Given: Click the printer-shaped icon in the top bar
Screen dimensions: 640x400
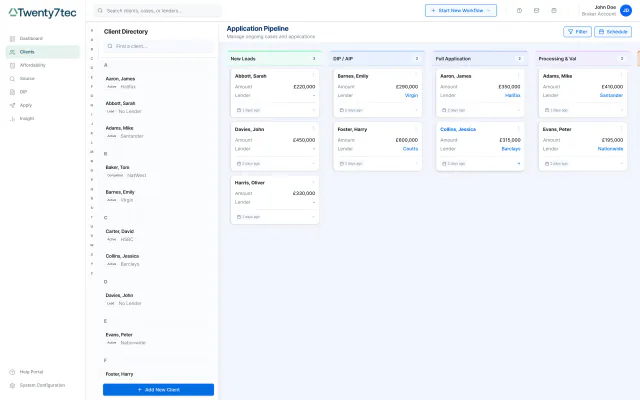Looking at the screenshot, I should 554,11.
